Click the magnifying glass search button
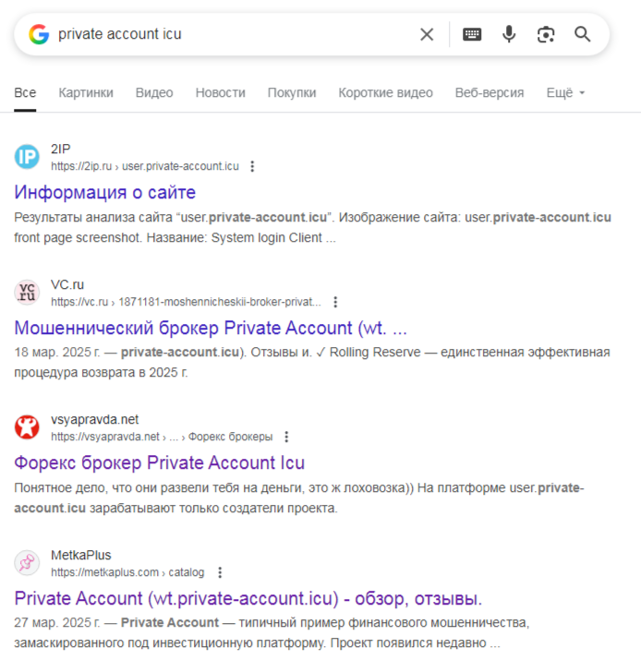The width and height of the screenshot is (641, 672). click(583, 34)
